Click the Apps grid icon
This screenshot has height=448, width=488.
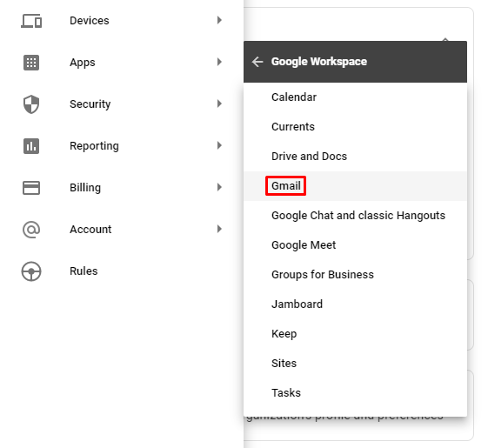(31, 63)
